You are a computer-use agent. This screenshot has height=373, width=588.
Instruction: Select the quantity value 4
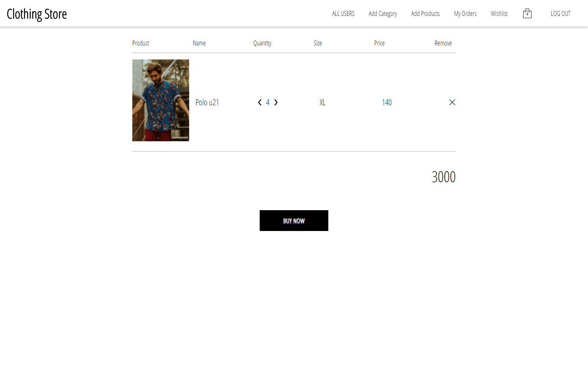point(268,102)
